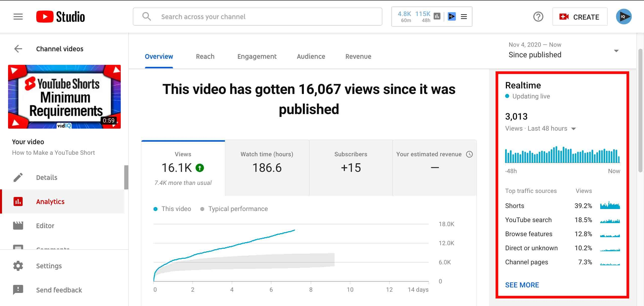Open Help via the question mark icon

(x=538, y=17)
